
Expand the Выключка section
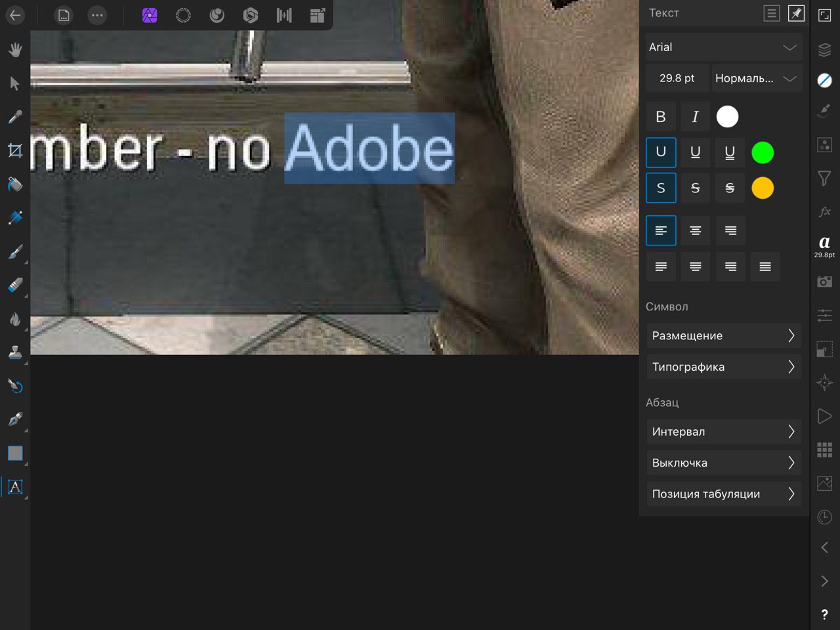click(x=724, y=463)
